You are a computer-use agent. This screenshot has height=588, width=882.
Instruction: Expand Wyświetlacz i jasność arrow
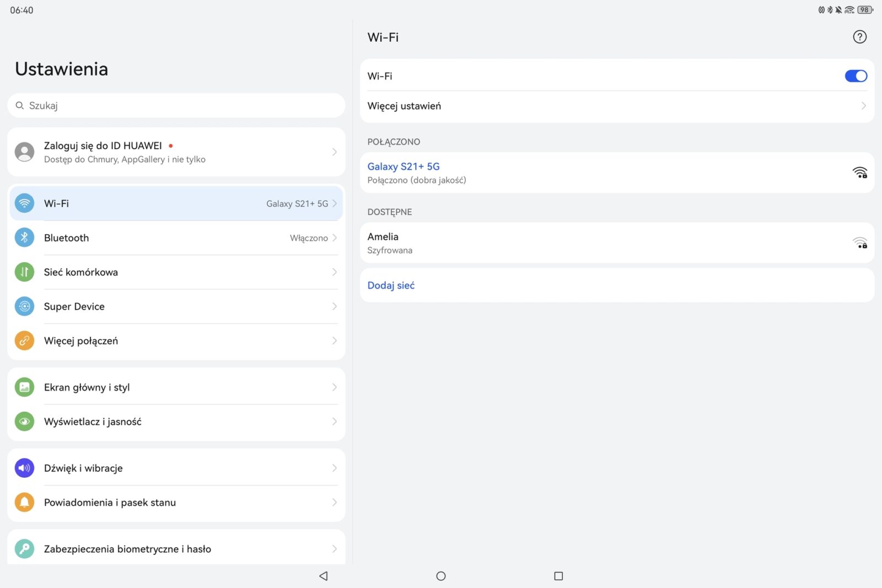coord(334,422)
